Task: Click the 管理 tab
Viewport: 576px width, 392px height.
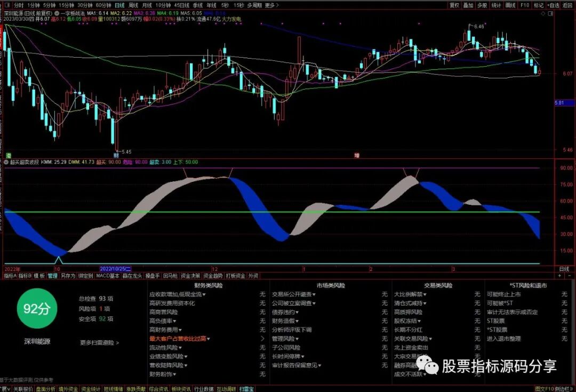Action: tap(52, 276)
